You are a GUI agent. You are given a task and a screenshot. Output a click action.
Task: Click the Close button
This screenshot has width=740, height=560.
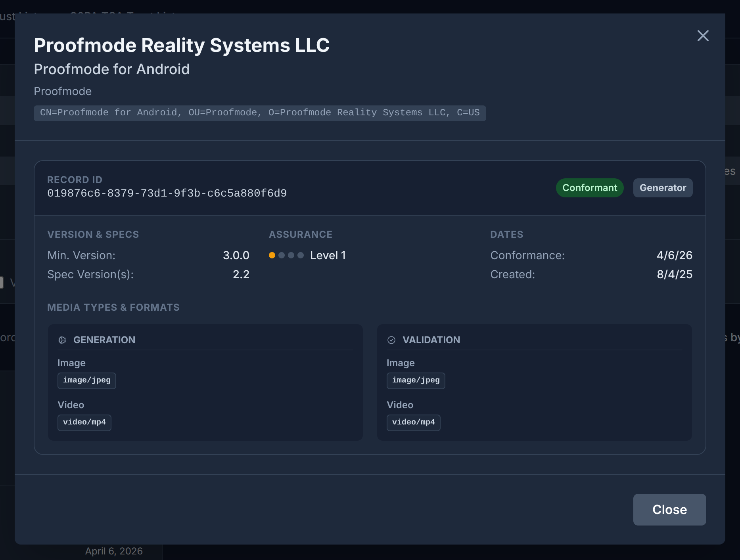point(669,510)
